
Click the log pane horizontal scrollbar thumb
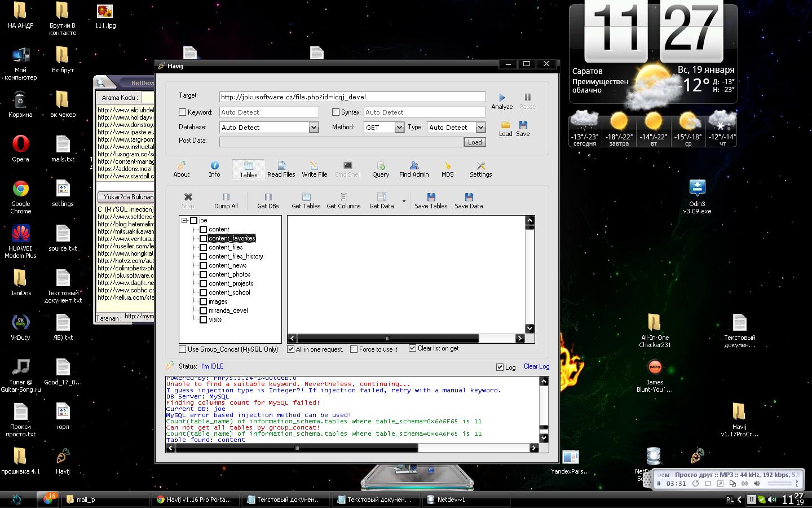(x=297, y=448)
